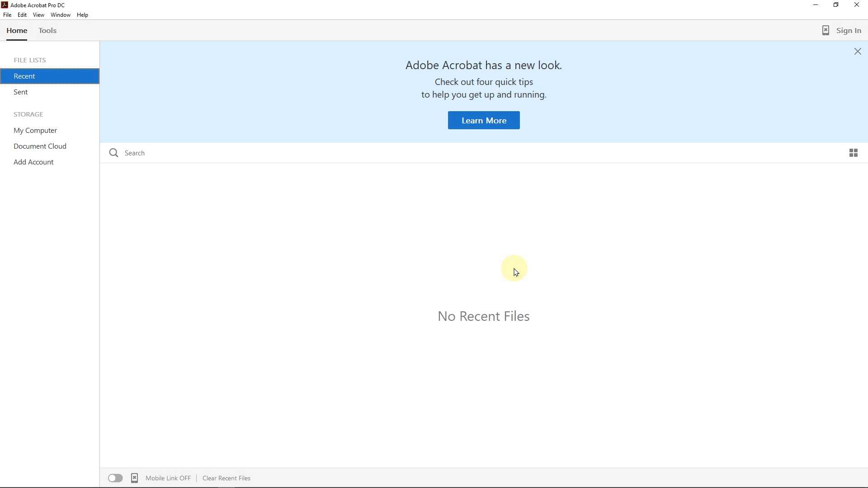Toggle the Mobile Link switch on

pyautogui.click(x=115, y=478)
